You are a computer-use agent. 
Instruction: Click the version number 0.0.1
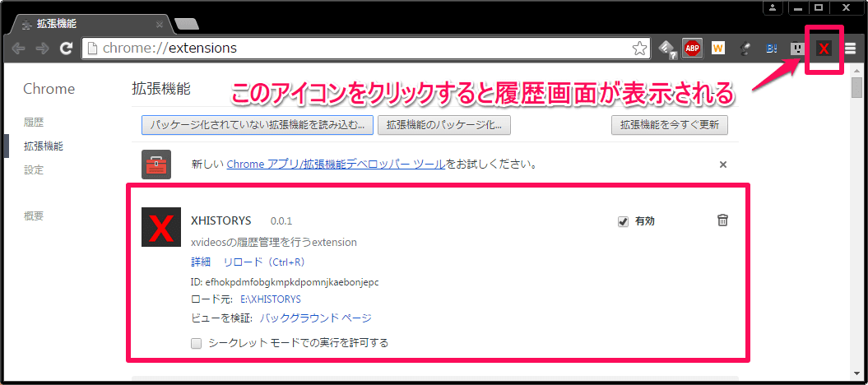[281, 221]
